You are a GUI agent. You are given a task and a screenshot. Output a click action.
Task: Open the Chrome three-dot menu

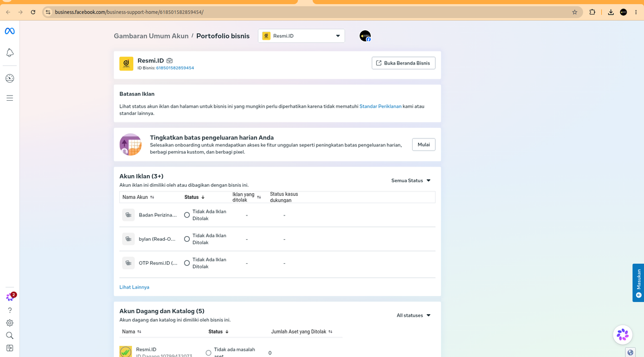click(x=636, y=12)
